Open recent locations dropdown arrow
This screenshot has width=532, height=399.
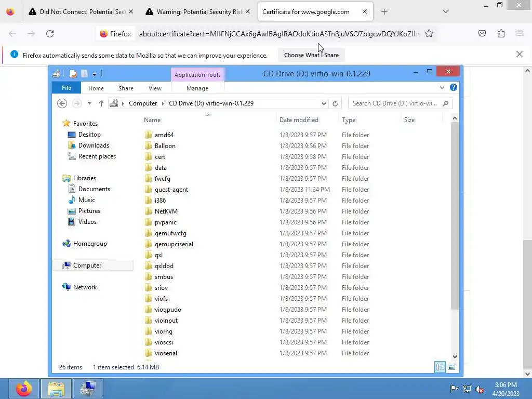click(89, 103)
